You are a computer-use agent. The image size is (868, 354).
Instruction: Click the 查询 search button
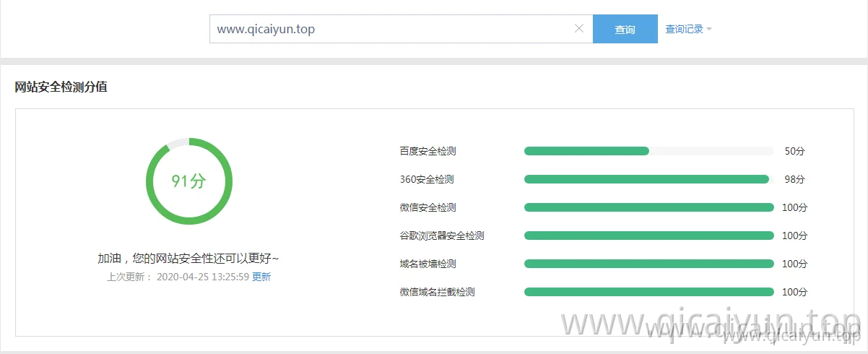625,29
